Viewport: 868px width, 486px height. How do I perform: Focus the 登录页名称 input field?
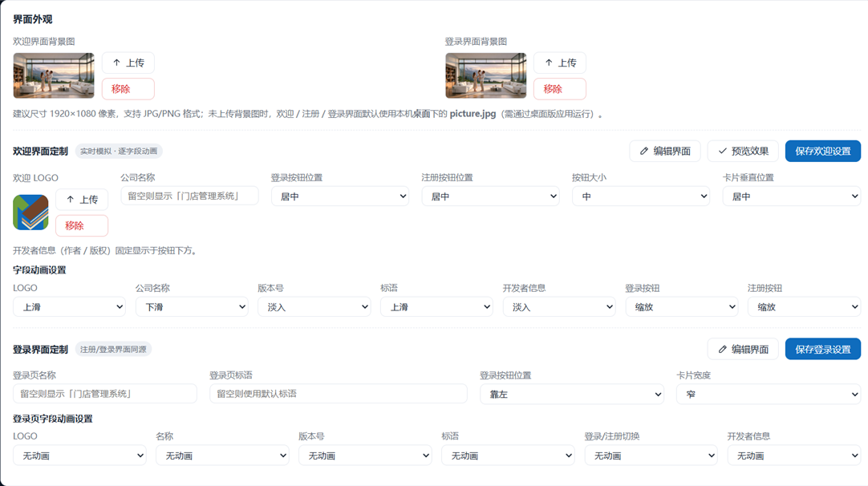coord(105,394)
